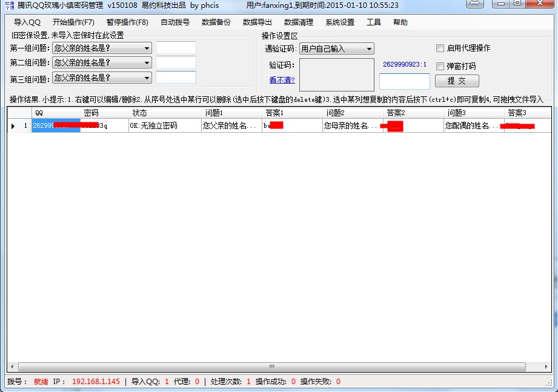
Task: Click the horizontal scrollbar left arrow
Action: pos(13,367)
